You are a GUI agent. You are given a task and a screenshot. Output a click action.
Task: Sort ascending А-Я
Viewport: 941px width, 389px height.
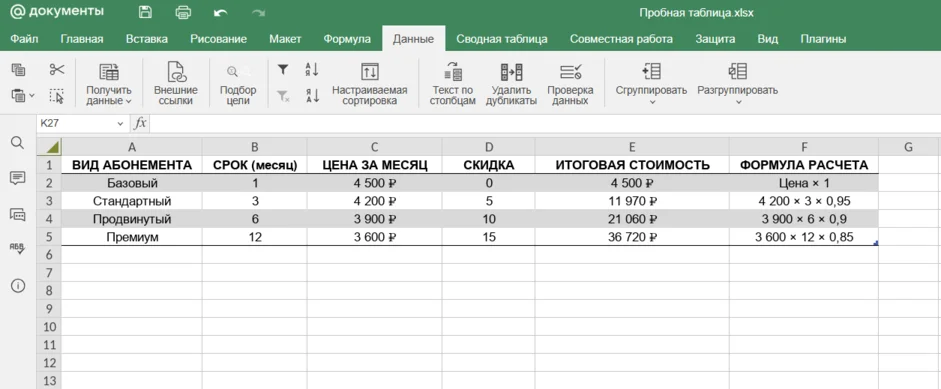coord(312,70)
